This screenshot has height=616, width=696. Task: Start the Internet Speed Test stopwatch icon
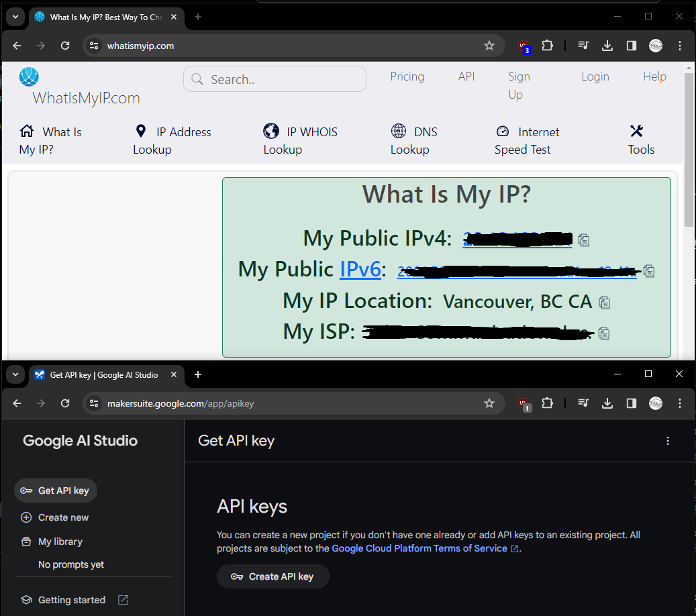[x=503, y=131]
